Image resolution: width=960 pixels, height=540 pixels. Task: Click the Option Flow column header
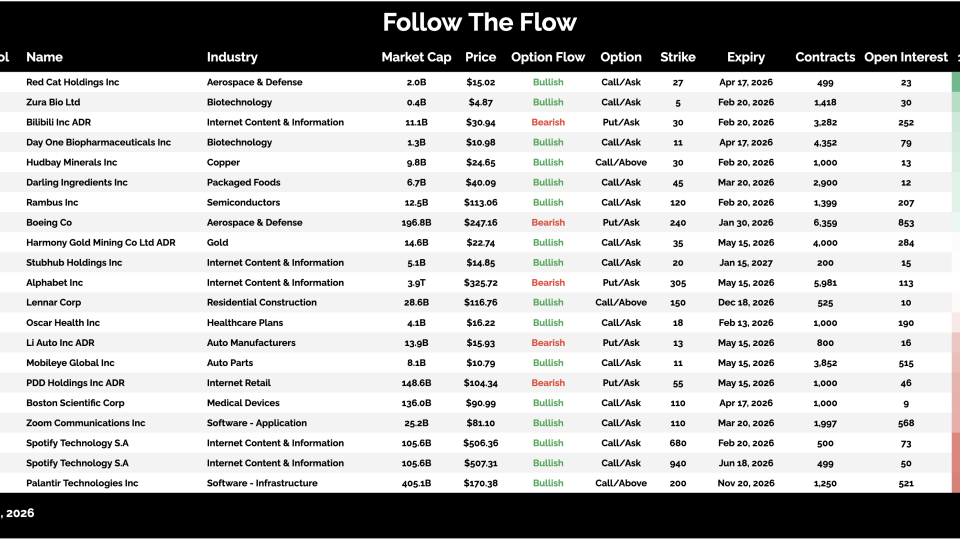coord(548,57)
